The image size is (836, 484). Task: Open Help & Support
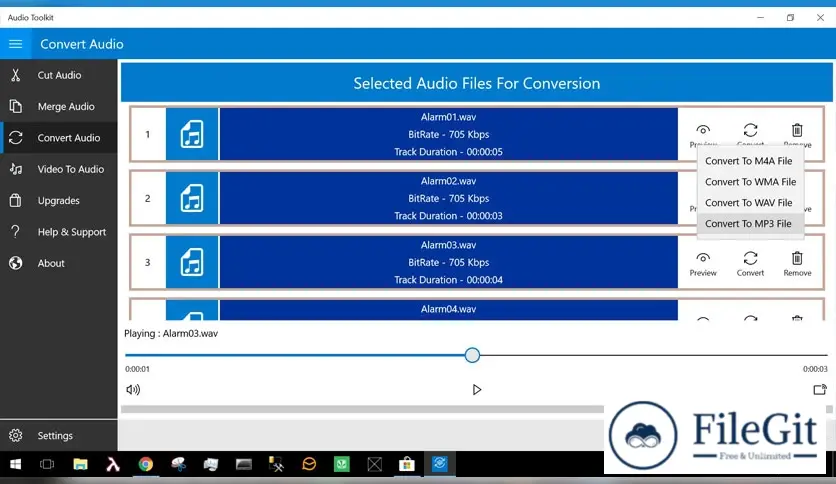click(x=59, y=232)
